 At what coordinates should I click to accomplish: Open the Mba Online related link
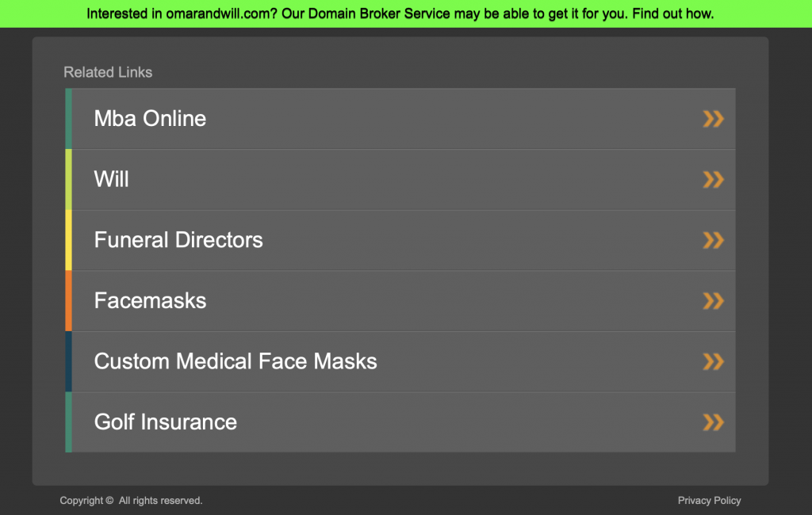tap(150, 119)
